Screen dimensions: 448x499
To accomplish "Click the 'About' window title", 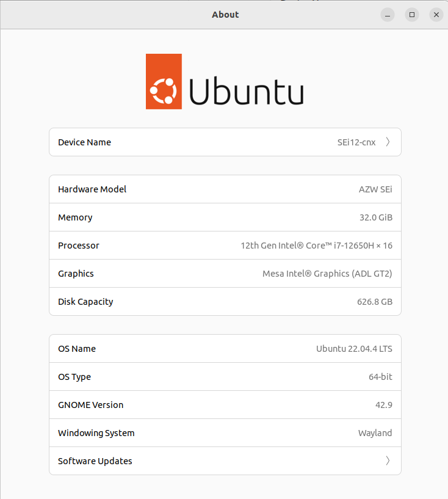I will pyautogui.click(x=225, y=15).
